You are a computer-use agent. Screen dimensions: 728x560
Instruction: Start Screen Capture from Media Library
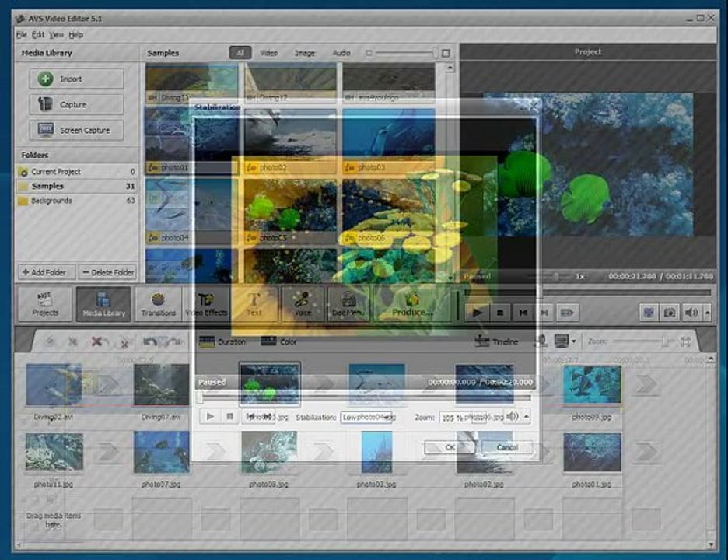(x=76, y=130)
